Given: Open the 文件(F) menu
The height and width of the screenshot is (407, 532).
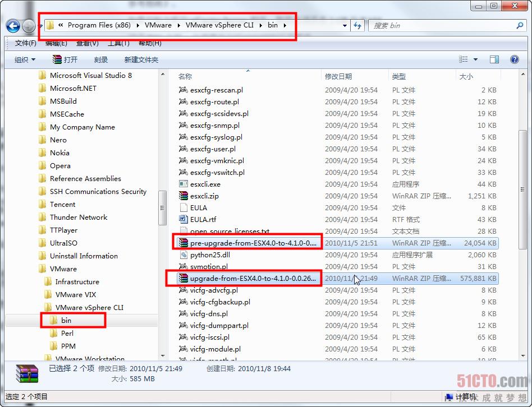Looking at the screenshot, I should (x=25, y=43).
